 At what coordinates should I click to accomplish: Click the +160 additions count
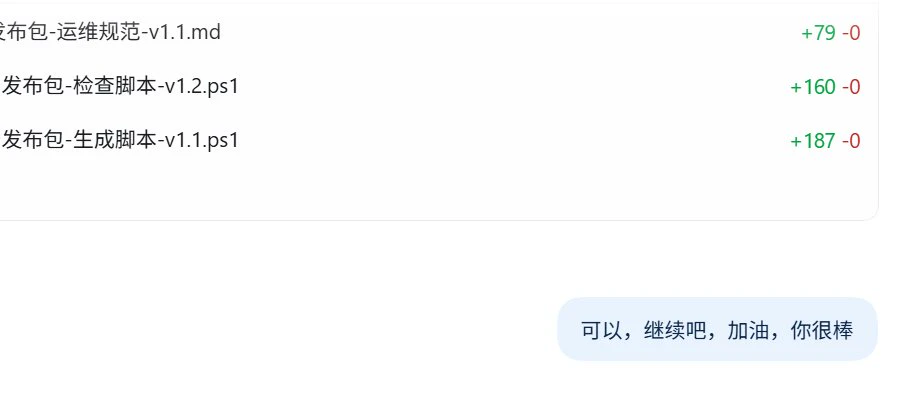(813, 87)
